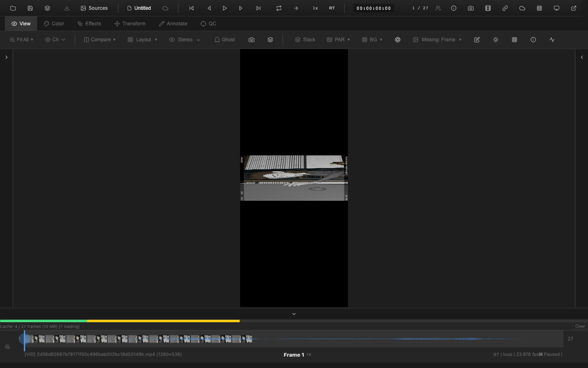Open the Sources panel button
Image resolution: width=588 pixels, height=368 pixels.
pos(94,8)
